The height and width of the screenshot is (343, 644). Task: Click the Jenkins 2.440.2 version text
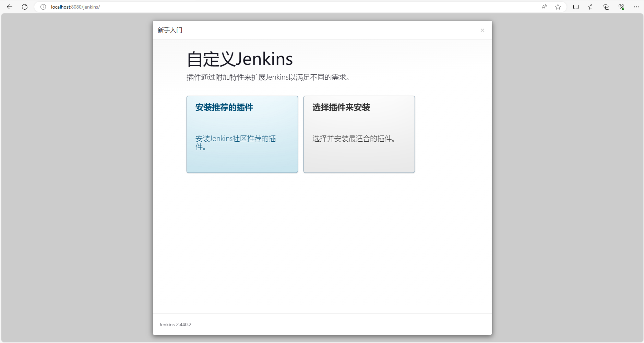[175, 324]
